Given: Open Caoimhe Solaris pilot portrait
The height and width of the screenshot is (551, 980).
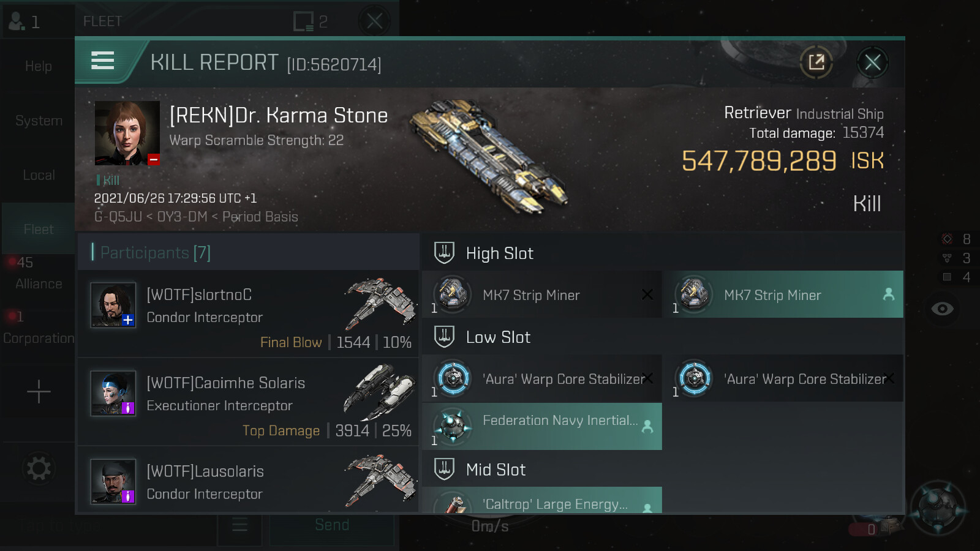Looking at the screenshot, I should click(x=113, y=393).
